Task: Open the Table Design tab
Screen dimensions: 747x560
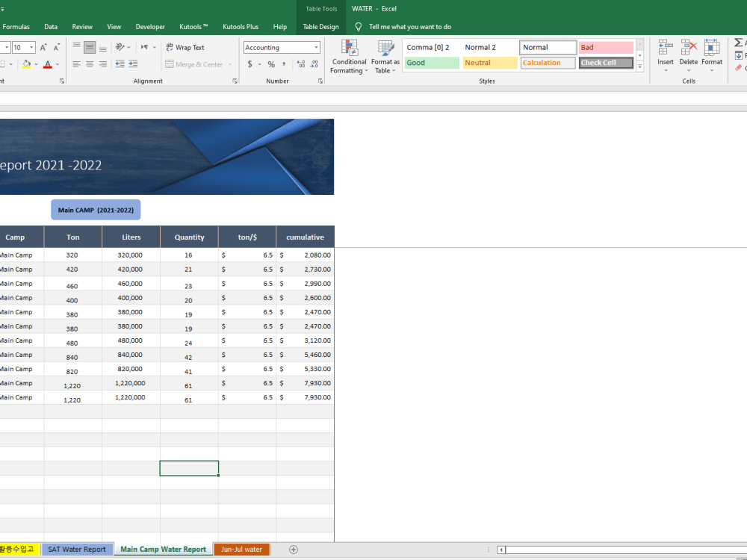Action: coord(320,27)
